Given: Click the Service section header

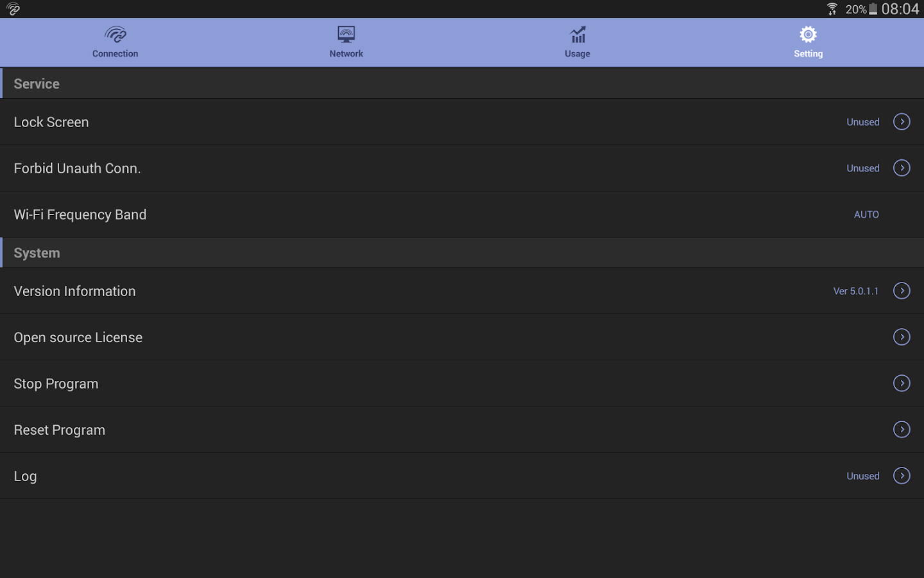Looking at the screenshot, I should pyautogui.click(x=37, y=83).
